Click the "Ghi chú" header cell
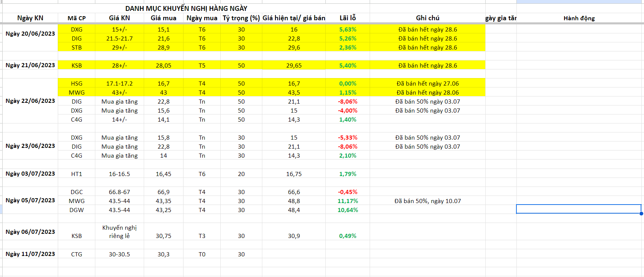The width and height of the screenshot is (644, 277). (427, 18)
